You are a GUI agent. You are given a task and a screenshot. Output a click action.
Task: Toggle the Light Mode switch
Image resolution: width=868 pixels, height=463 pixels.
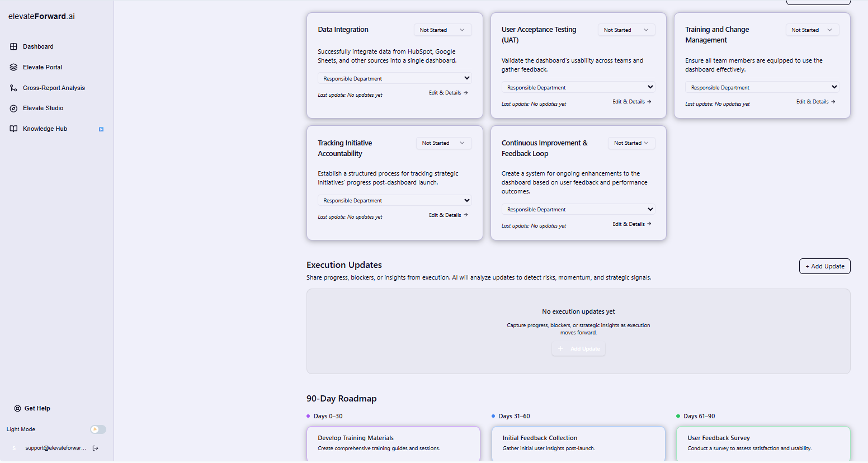click(98, 429)
